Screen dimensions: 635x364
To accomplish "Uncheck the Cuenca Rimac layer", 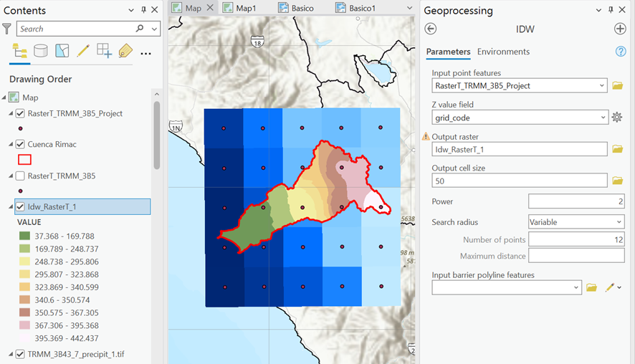I will [20, 144].
